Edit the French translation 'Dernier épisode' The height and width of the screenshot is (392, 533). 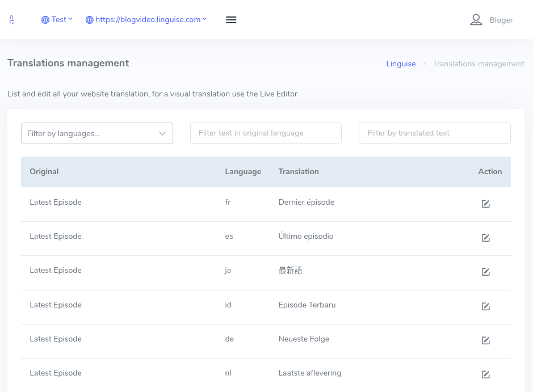pyautogui.click(x=485, y=204)
